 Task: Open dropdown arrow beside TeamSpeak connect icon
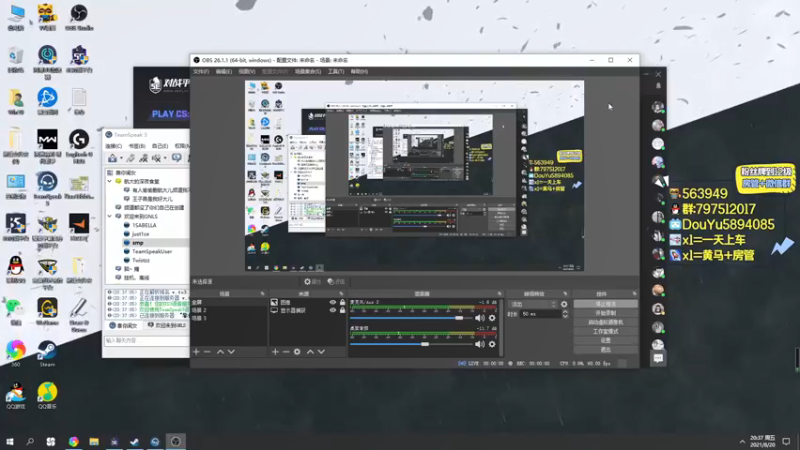(x=121, y=158)
